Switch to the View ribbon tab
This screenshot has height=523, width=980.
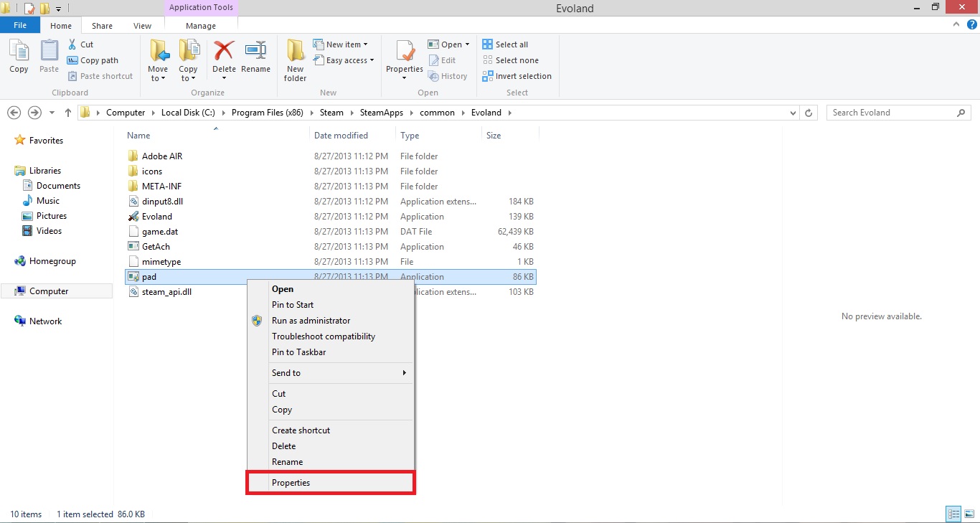(142, 26)
